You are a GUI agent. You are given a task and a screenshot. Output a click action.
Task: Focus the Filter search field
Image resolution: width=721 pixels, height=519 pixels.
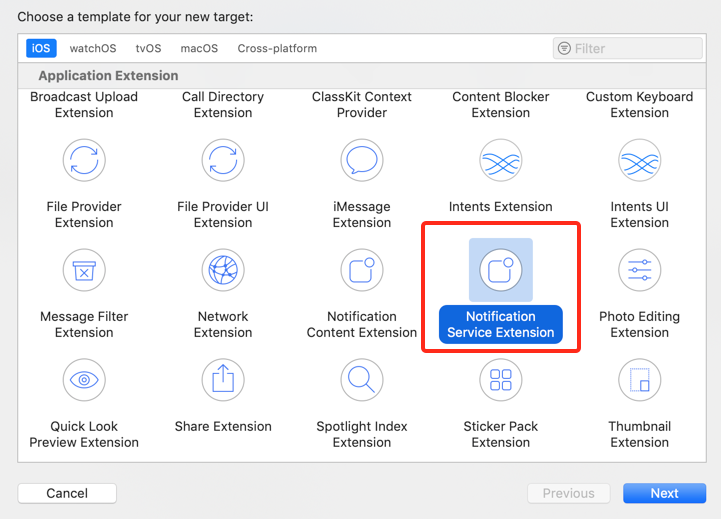628,48
